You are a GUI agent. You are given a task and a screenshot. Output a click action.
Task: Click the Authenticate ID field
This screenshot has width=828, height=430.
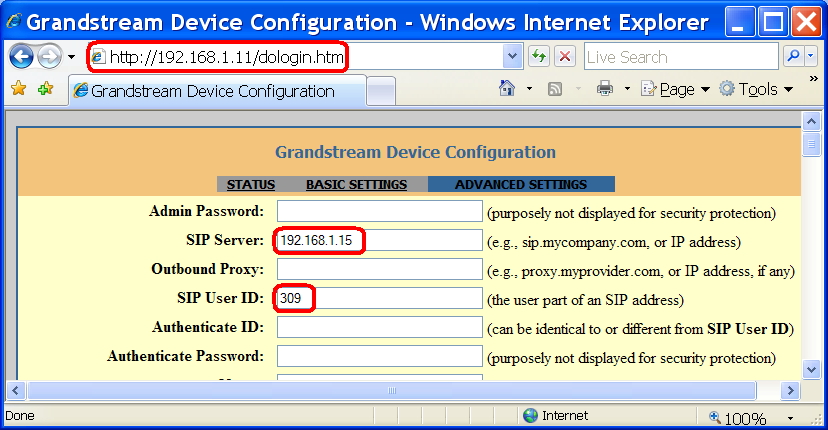(380, 327)
